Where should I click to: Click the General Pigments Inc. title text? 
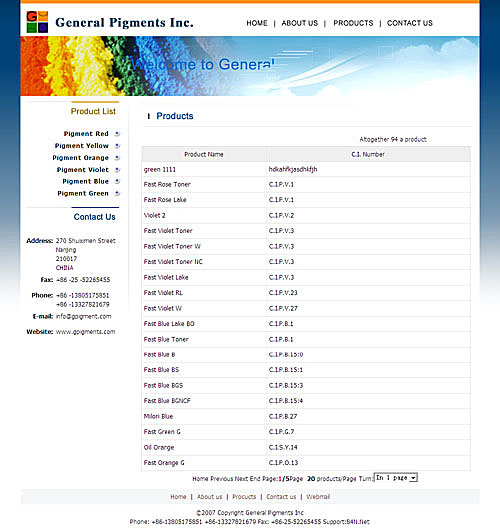[124, 23]
